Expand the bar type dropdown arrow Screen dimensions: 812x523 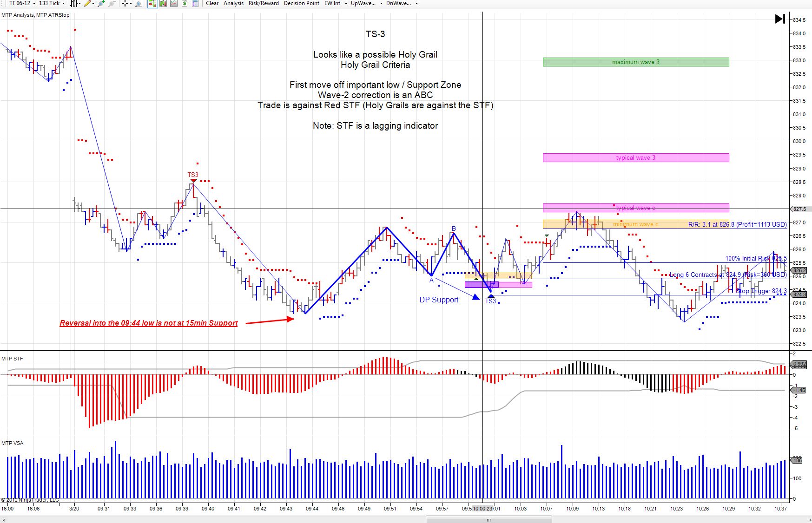[79, 3]
